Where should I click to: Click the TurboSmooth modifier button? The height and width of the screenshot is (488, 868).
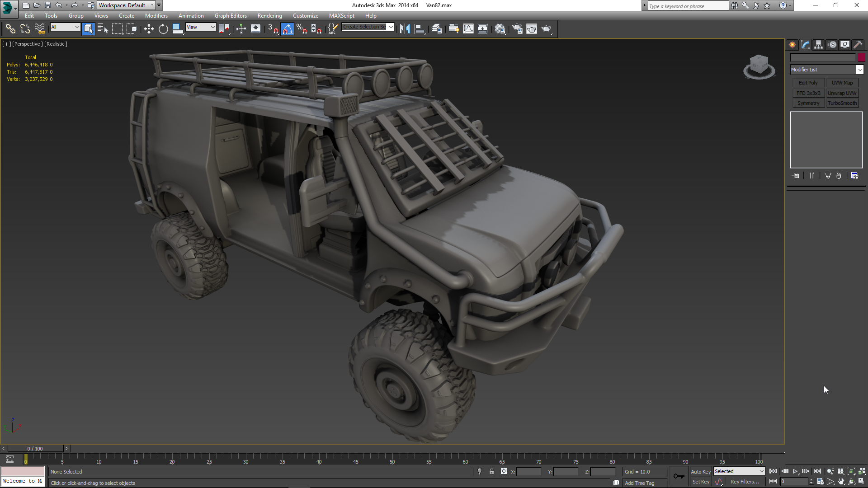tap(842, 103)
